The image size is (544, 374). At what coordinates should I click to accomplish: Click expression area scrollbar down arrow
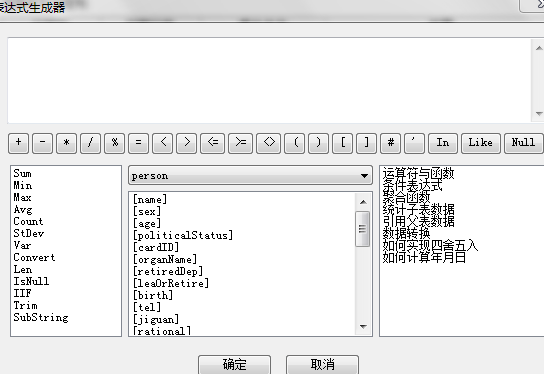pos(538,113)
